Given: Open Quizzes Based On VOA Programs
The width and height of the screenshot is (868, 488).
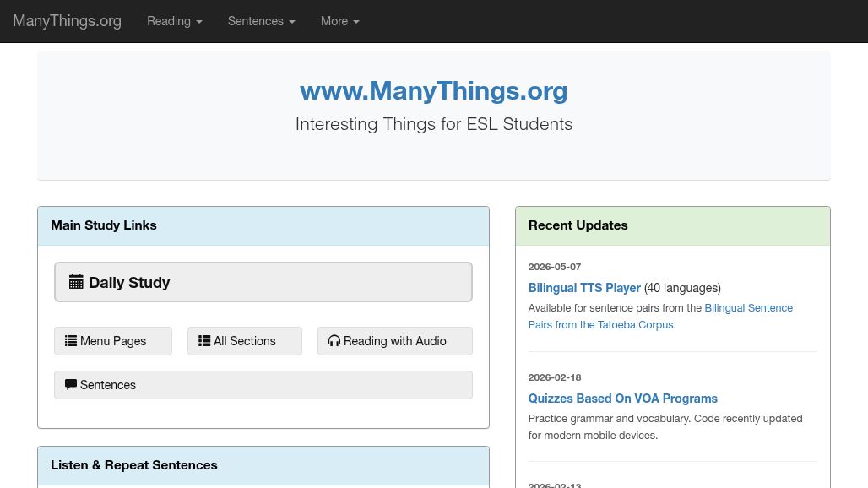Looking at the screenshot, I should pyautogui.click(x=623, y=399).
